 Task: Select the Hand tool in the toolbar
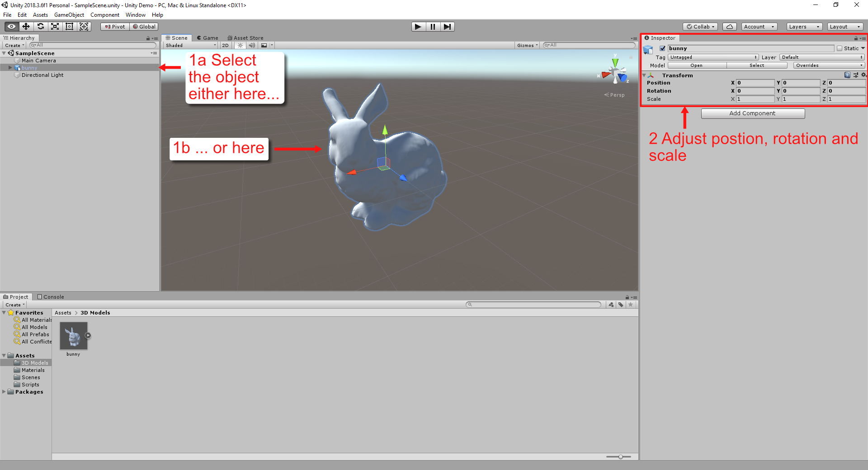(x=12, y=27)
